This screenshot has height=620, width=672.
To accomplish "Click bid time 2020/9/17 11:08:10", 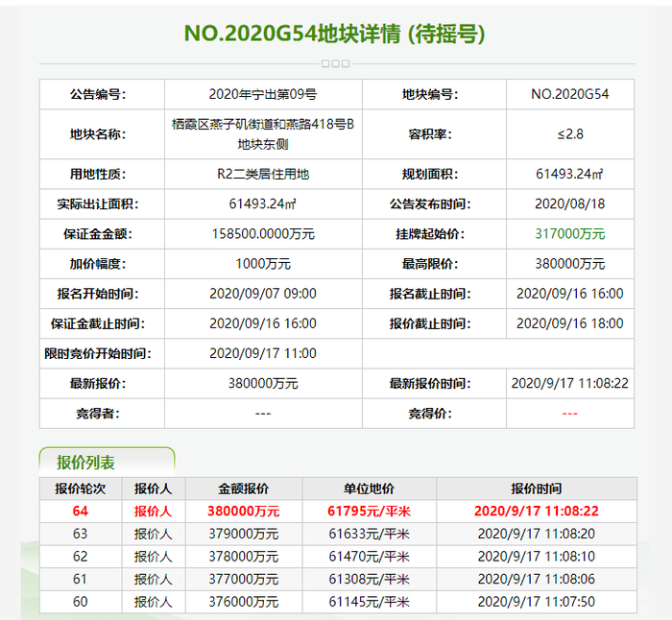I will click(536, 557).
